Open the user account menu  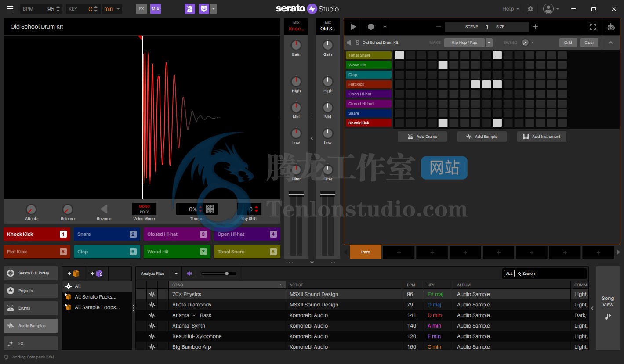(x=551, y=9)
